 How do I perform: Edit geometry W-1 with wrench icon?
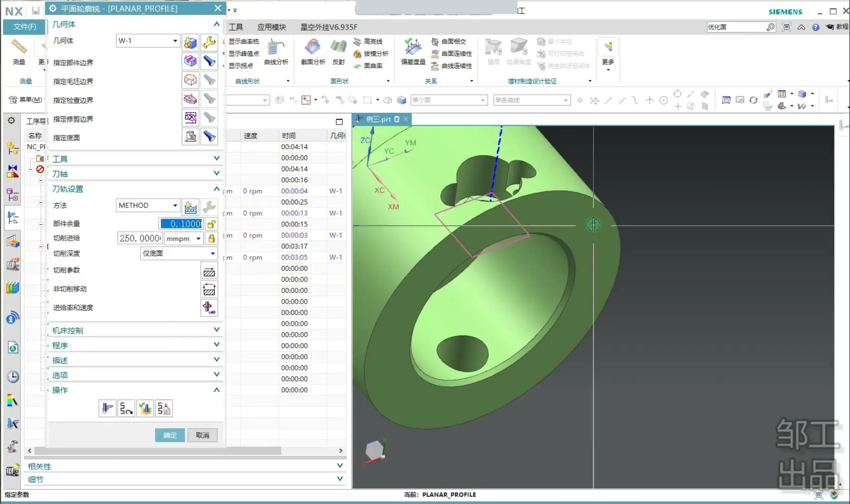pos(209,42)
